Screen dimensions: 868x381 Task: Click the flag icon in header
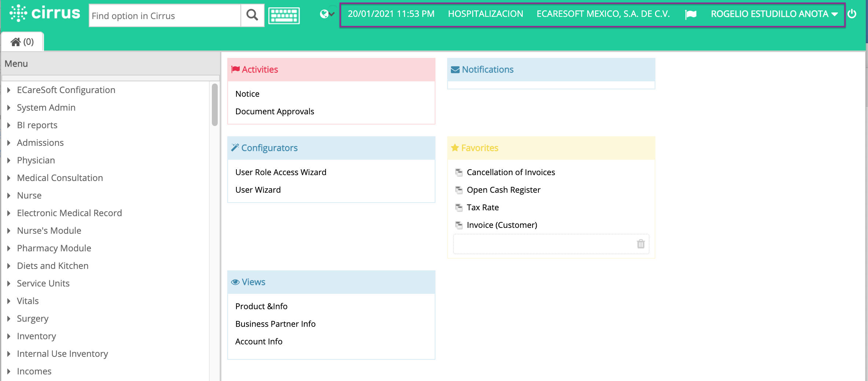tap(691, 14)
